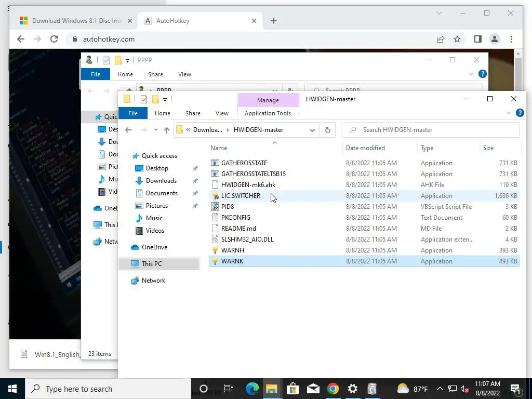Open a new Chrome tab
Screen dimensions: 532x399
coord(273,21)
